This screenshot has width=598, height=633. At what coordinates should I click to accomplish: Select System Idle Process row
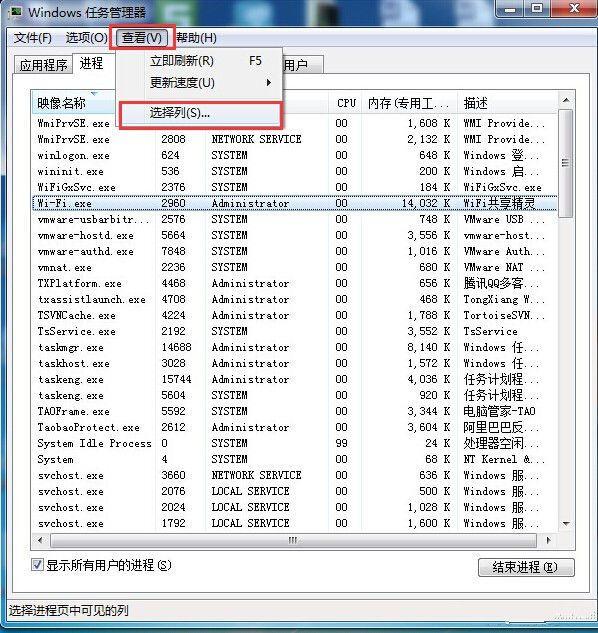coord(295,443)
